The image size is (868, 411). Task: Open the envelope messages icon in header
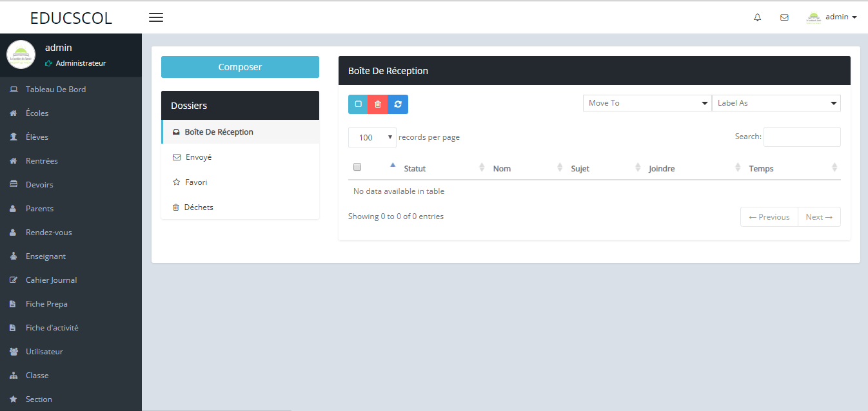click(x=784, y=17)
